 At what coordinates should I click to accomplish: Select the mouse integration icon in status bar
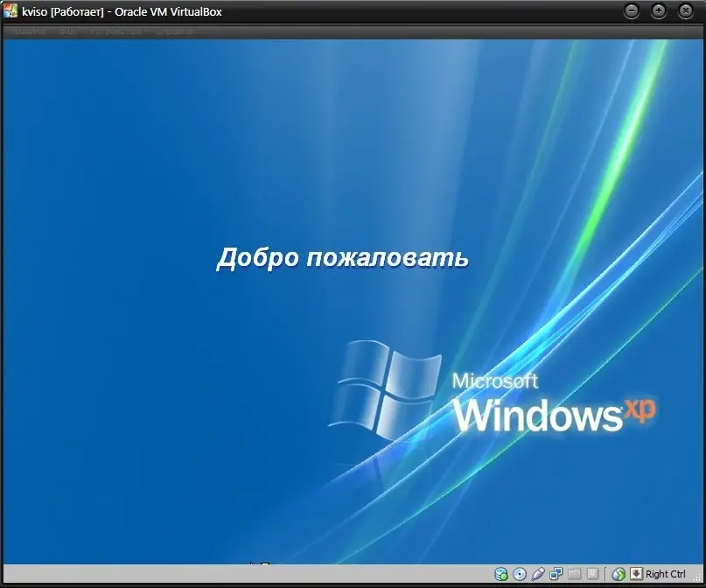(x=538, y=574)
